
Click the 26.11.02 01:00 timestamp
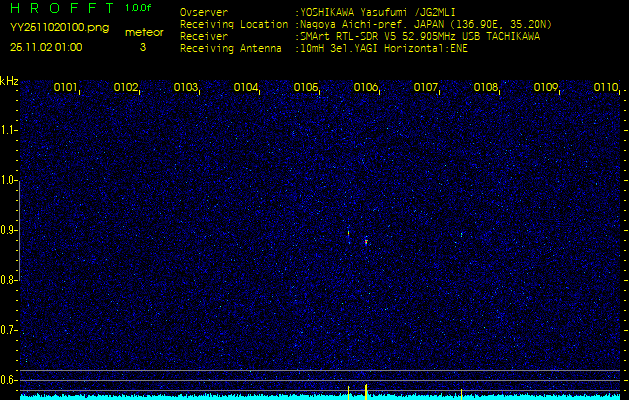(x=46, y=47)
